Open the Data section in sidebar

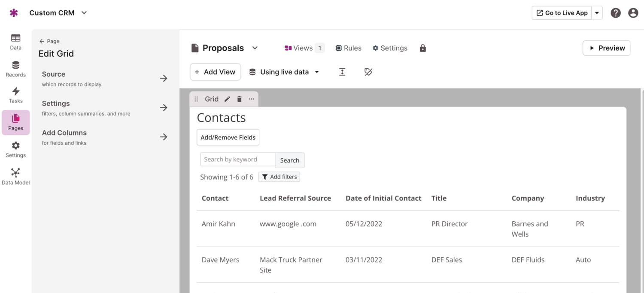pos(15,42)
